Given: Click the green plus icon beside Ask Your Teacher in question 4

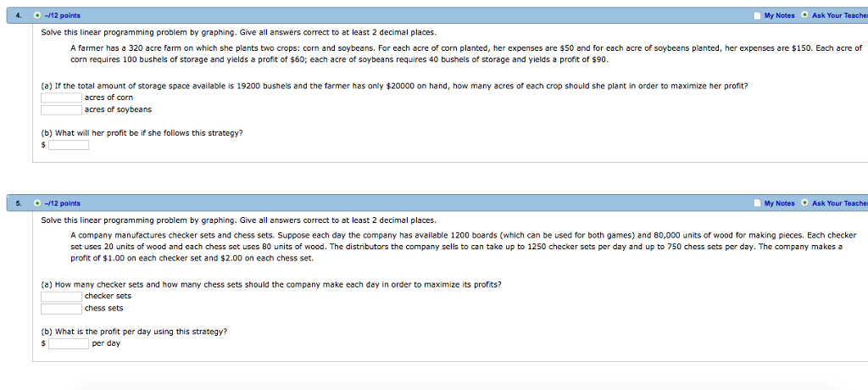Looking at the screenshot, I should pyautogui.click(x=804, y=15).
